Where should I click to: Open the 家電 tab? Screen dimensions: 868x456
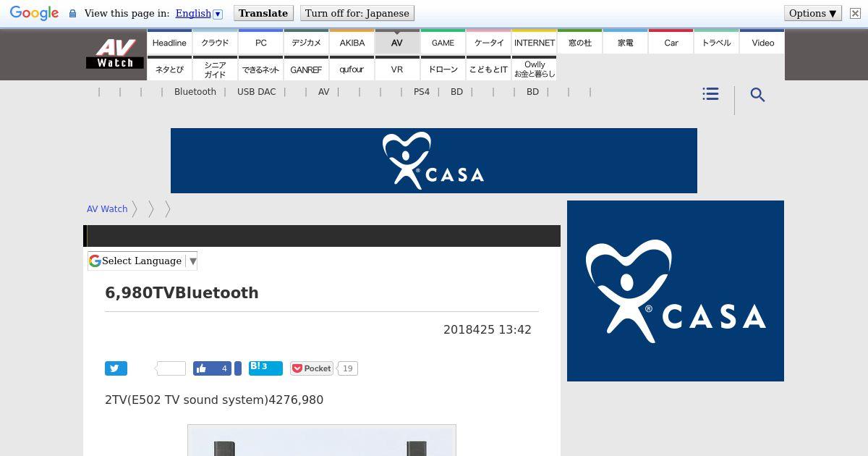pos(626,43)
